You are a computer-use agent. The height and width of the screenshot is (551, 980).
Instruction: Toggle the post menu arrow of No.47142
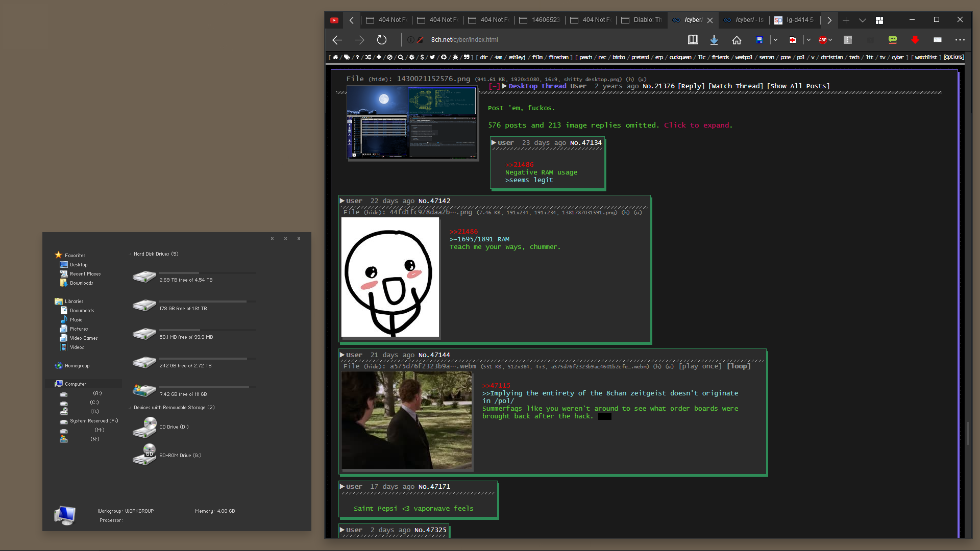[342, 201]
